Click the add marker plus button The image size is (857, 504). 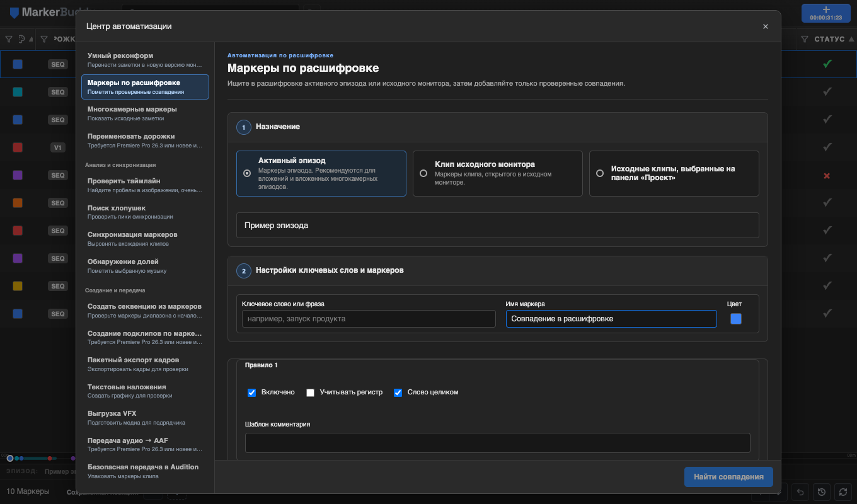pyautogui.click(x=826, y=13)
